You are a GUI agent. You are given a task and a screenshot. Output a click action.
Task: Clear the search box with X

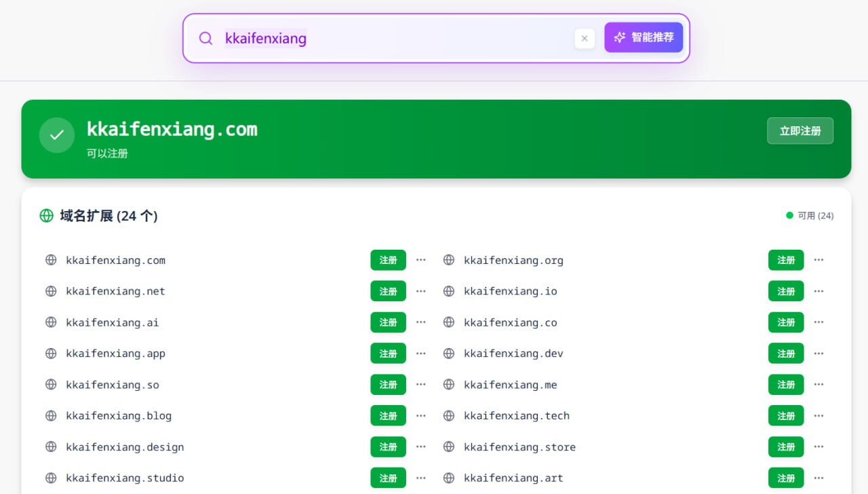[x=585, y=39]
